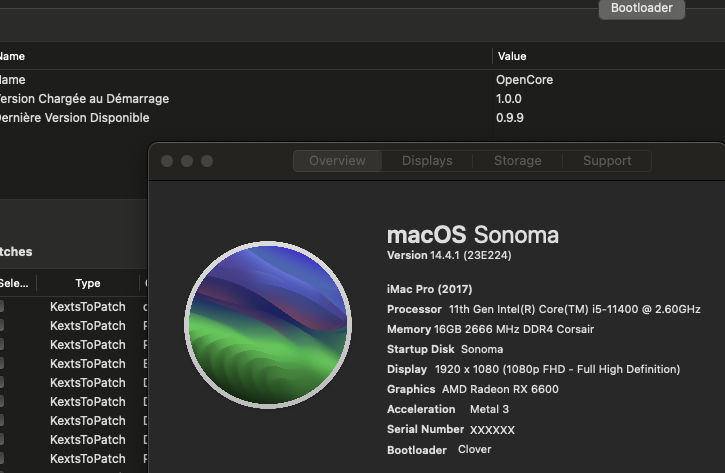Viewport: 725px width, 473px height.
Task: Click the macOS Sonoma wallpaper logo
Action: pyautogui.click(x=268, y=325)
